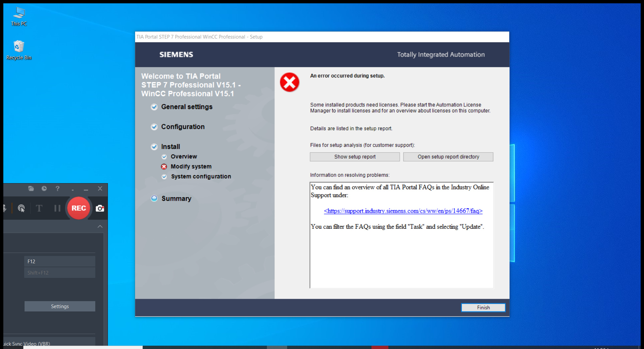Click the red REC record button
The width and height of the screenshot is (644, 349).
(x=79, y=208)
